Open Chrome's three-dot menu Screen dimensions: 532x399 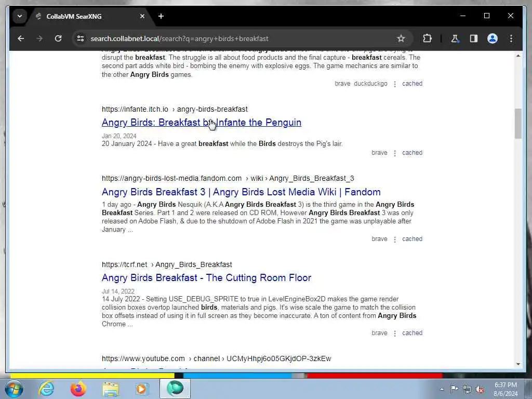(511, 38)
